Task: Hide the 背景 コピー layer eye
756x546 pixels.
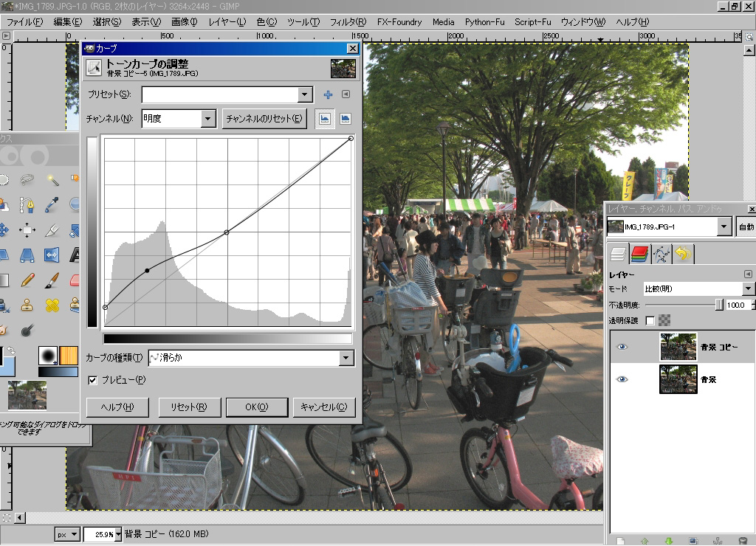Action: (x=622, y=347)
